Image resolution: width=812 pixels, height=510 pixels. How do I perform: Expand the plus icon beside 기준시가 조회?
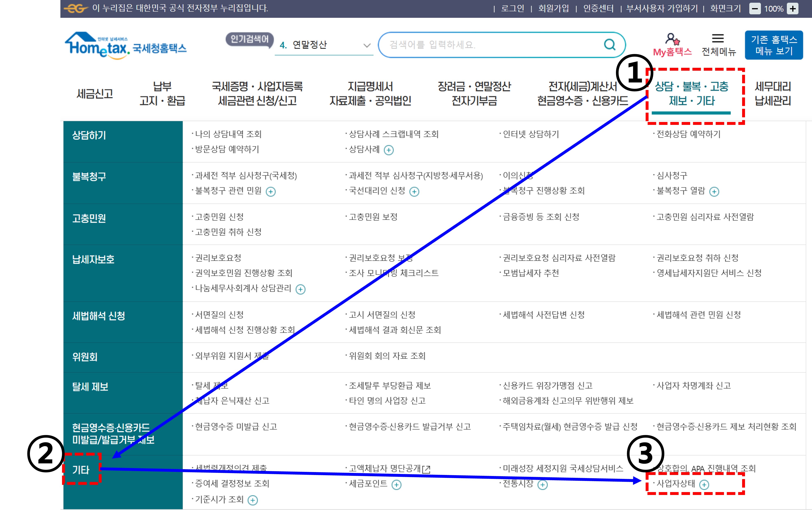pyautogui.click(x=253, y=500)
